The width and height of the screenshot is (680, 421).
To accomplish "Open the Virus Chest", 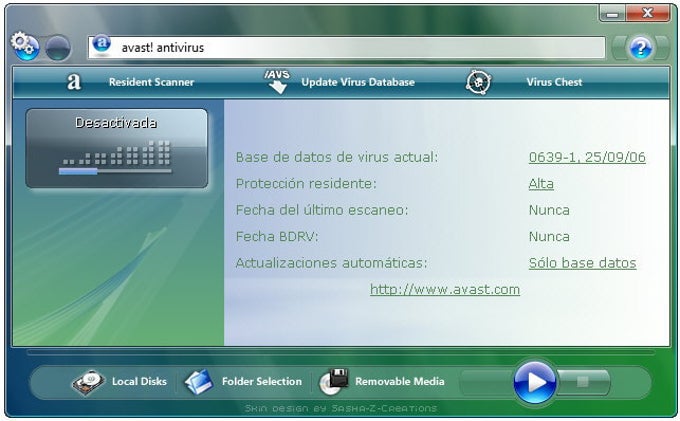I will pos(554,82).
